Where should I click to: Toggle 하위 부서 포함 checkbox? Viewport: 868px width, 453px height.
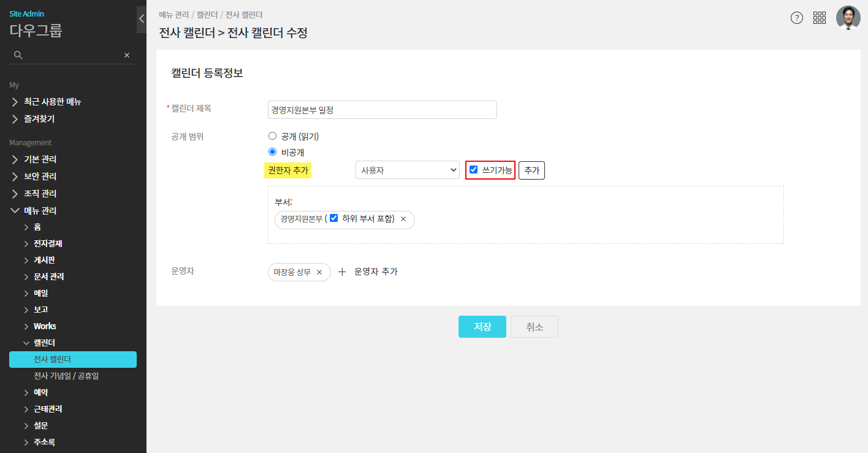click(x=334, y=218)
